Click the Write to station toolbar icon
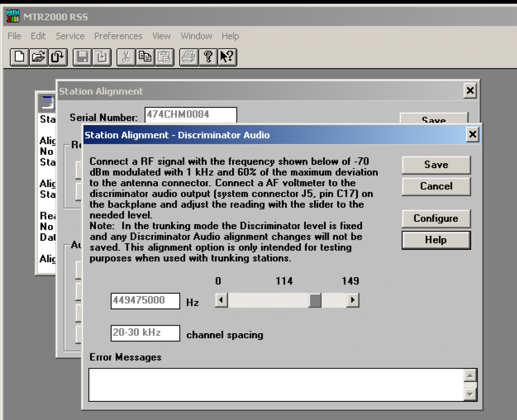This screenshot has height=420, width=517. click(x=101, y=58)
